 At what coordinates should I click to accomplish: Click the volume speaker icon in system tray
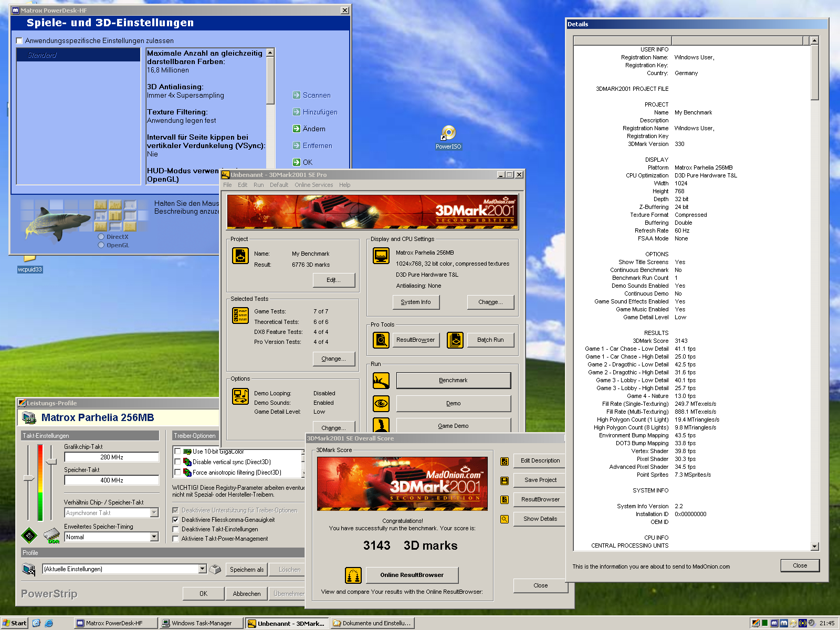pos(812,623)
